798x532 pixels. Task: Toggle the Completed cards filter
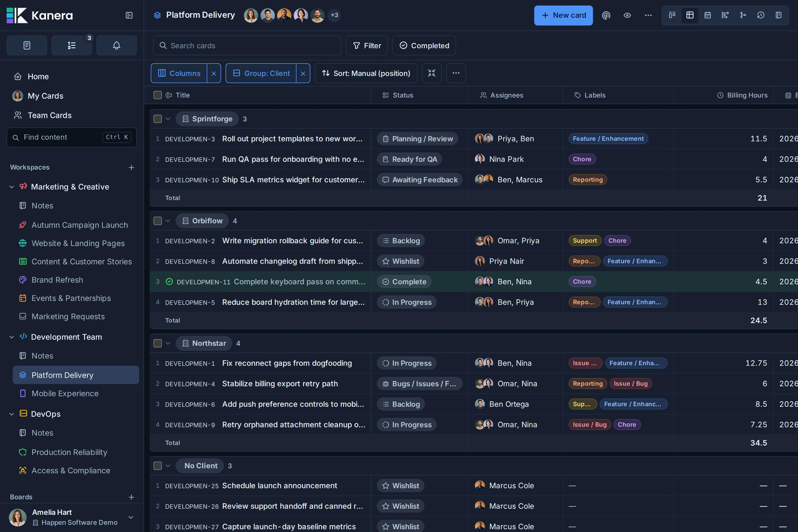[x=424, y=45]
